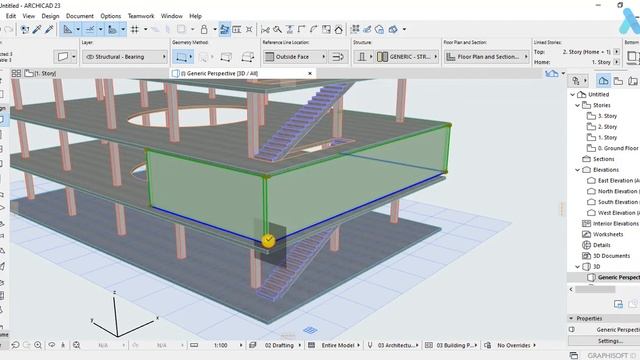Select the rotated box geometry method
This screenshot has height=360, width=640.
(x=226, y=57)
